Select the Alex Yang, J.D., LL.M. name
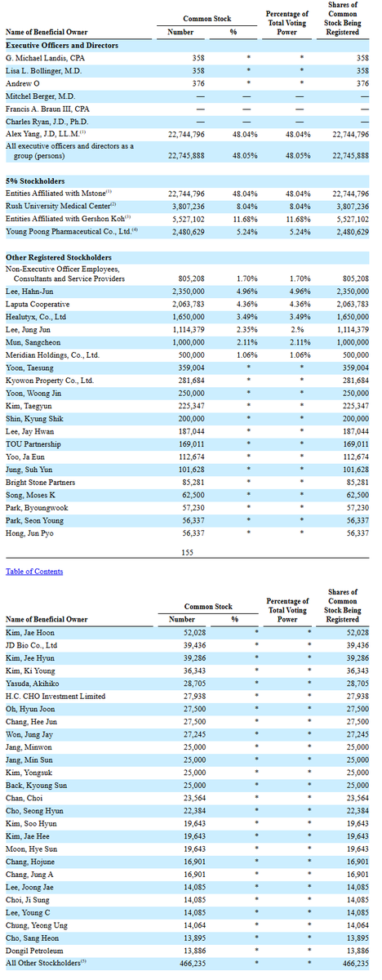 pos(44,133)
